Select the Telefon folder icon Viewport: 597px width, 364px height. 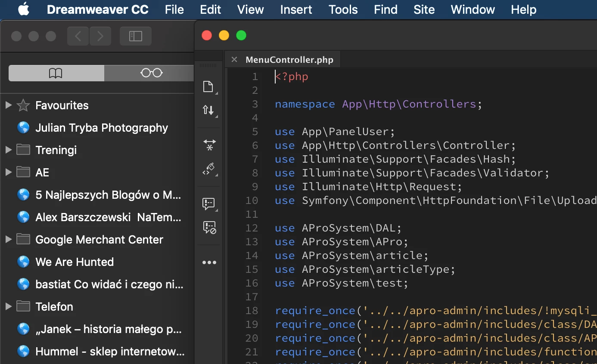pyautogui.click(x=23, y=306)
